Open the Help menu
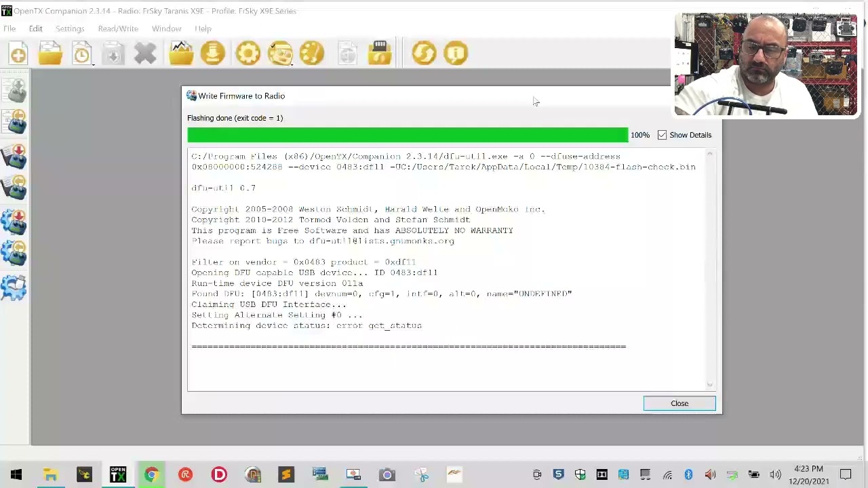Image resolution: width=868 pixels, height=488 pixels. tap(203, 28)
